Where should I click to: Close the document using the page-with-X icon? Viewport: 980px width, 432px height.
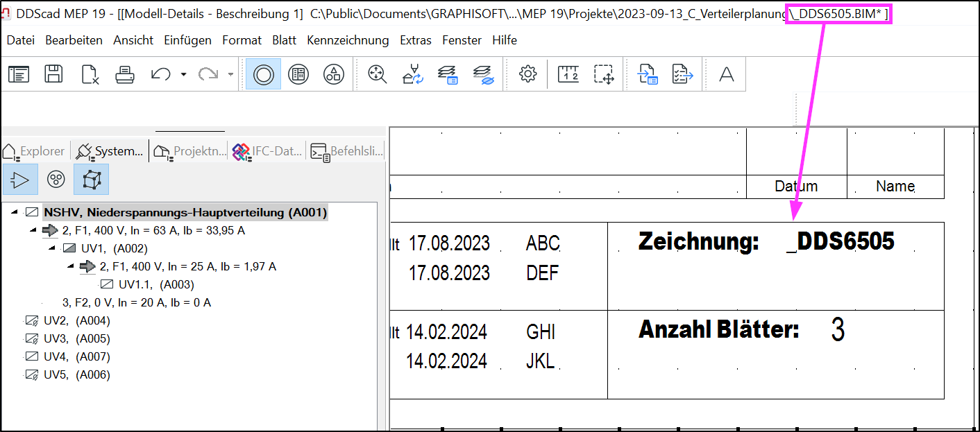point(90,74)
